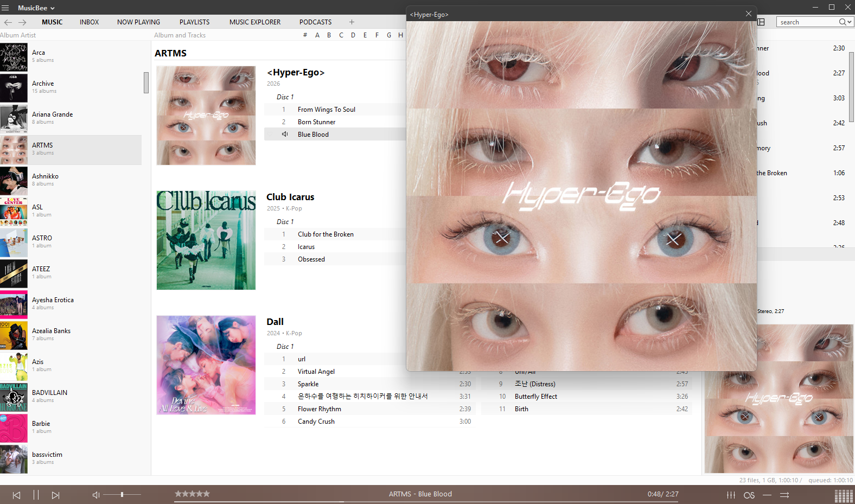Select the Azealia Banks artist thumbnail

[14, 335]
